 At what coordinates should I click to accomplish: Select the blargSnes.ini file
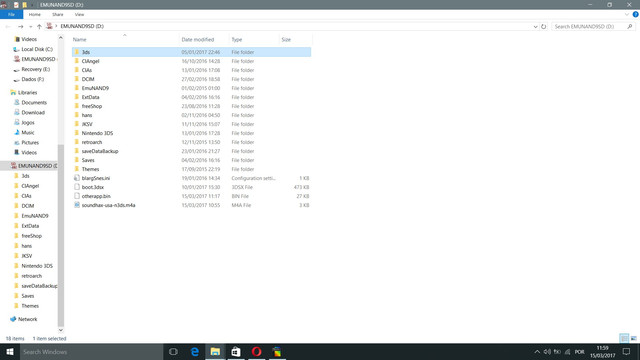[x=191, y=178]
